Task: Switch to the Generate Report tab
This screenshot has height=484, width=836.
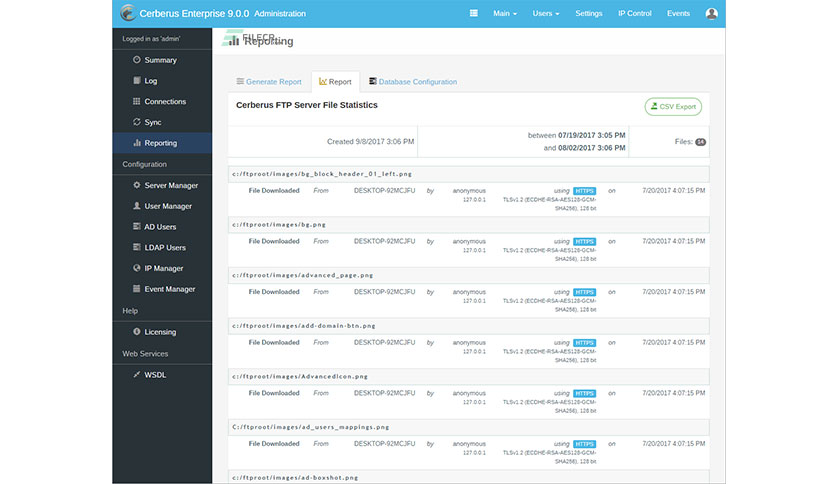Action: 269,82
